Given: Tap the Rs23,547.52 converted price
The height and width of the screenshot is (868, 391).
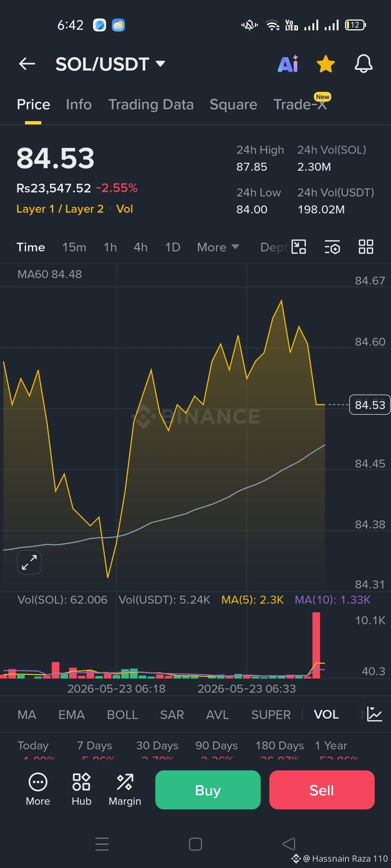Looking at the screenshot, I should click(54, 188).
